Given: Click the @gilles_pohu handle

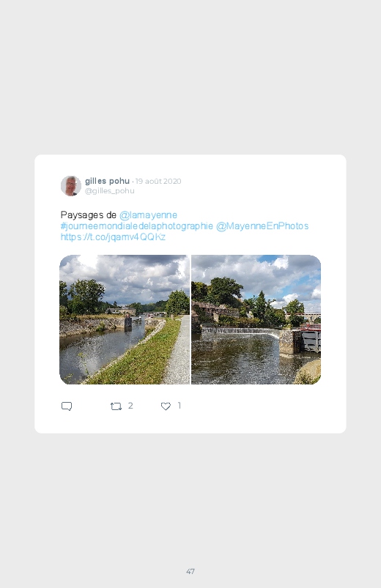Looking at the screenshot, I should (x=110, y=191).
